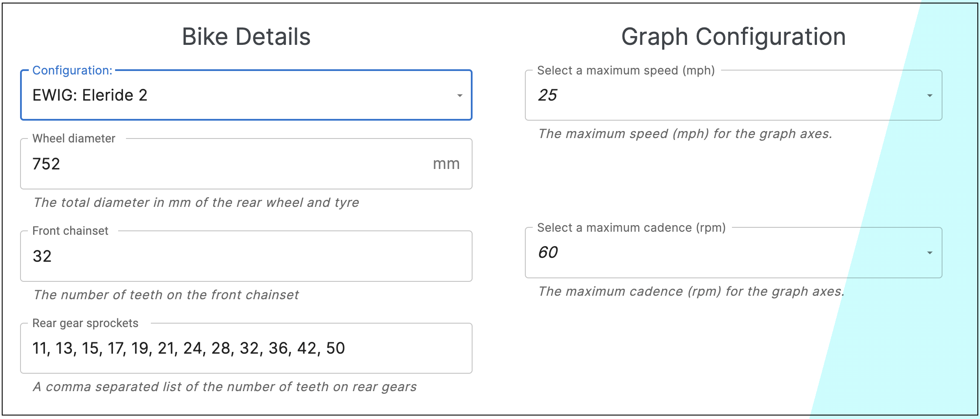Select the chainset teeth value 32
Screen dimensions: 980x419
coord(40,256)
